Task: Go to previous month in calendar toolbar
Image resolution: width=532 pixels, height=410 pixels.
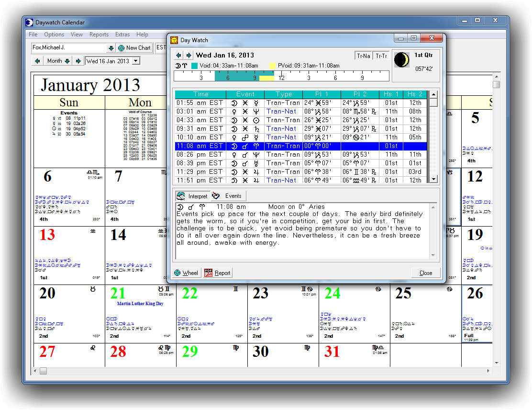Action: click(x=37, y=61)
